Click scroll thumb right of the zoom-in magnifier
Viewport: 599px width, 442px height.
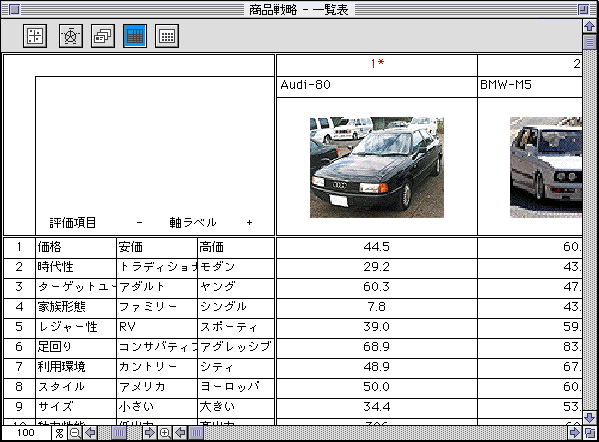tap(196, 433)
